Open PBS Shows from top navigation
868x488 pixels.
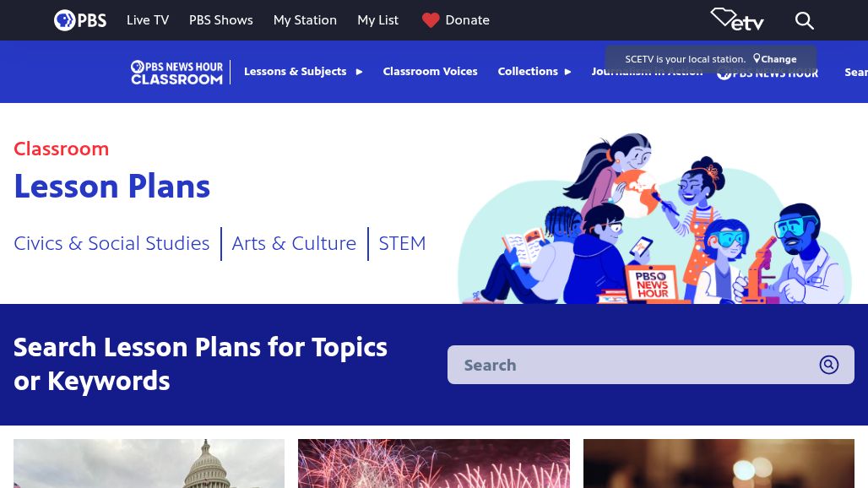tap(221, 20)
